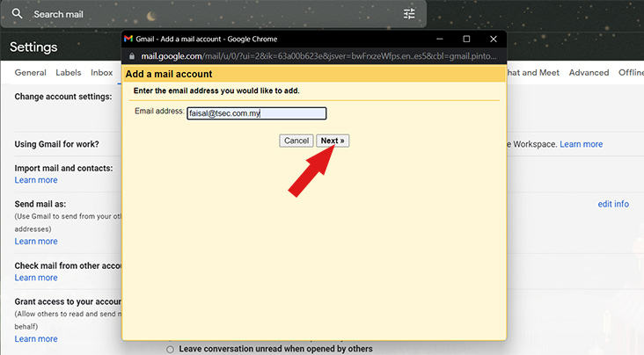Click the Change account settings label

63,97
